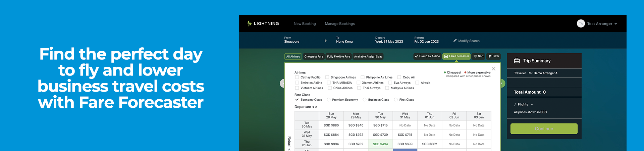Click the TA user avatar
Viewport: 644px width, 151px height.
pos(581,23)
